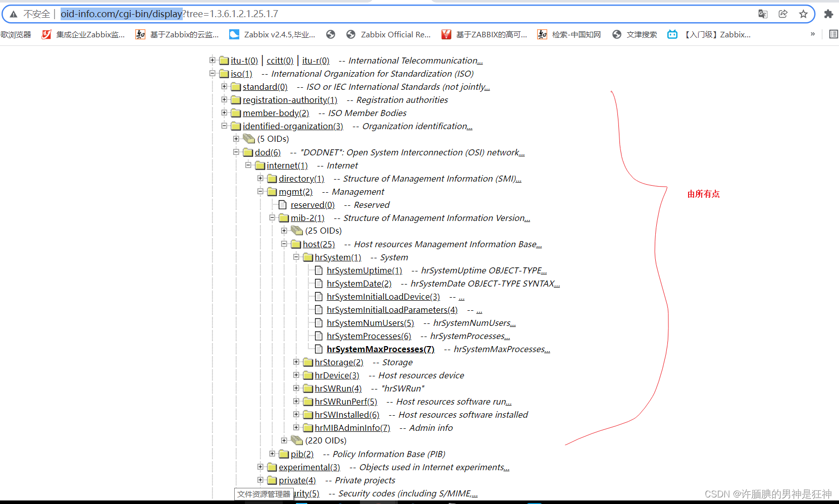Open the hrSystemDate(2) link
Screen dimensions: 839x504
coord(359,284)
